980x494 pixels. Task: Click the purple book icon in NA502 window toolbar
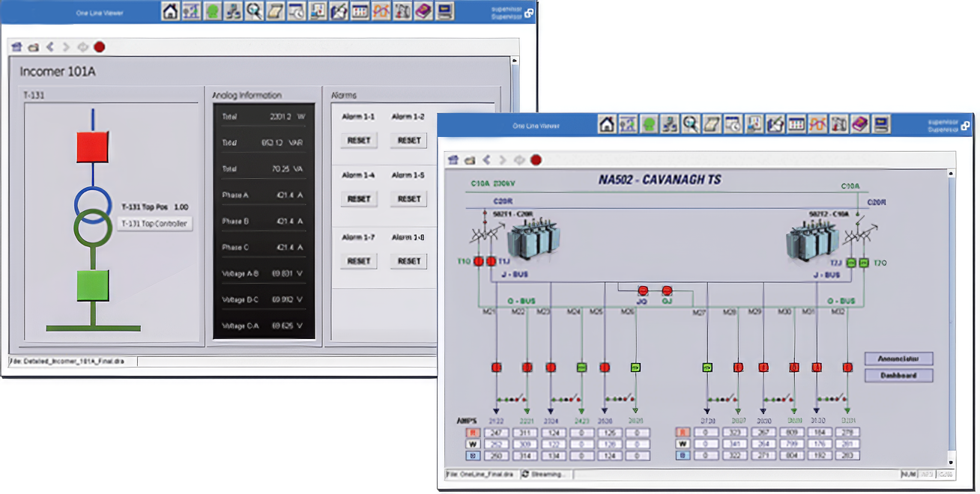(860, 124)
